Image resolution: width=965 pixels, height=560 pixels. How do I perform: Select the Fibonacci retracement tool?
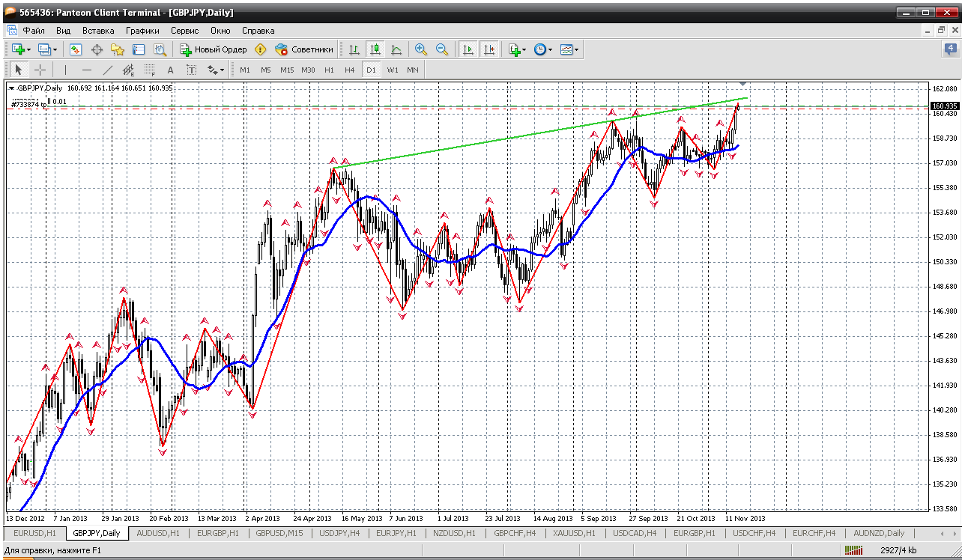[148, 70]
